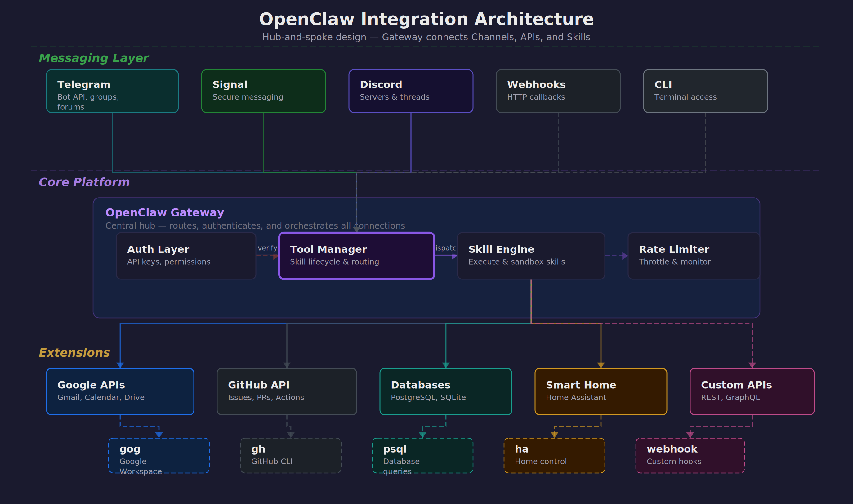The height and width of the screenshot is (504, 853).
Task: Click the Databases PostgreSQL node
Action: 446,391
